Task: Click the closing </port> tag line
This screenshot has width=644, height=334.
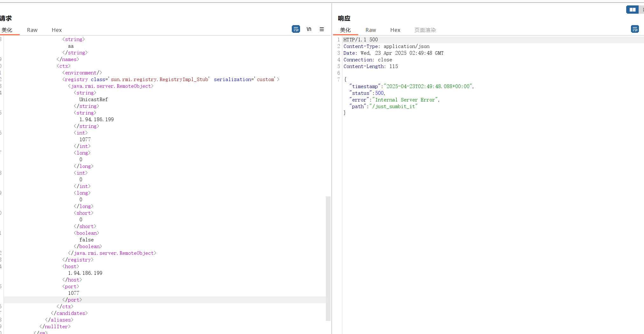Action: [72, 300]
